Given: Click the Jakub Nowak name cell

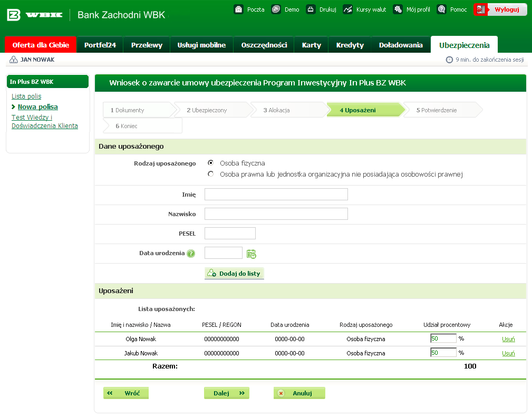Looking at the screenshot, I should click(141, 353).
